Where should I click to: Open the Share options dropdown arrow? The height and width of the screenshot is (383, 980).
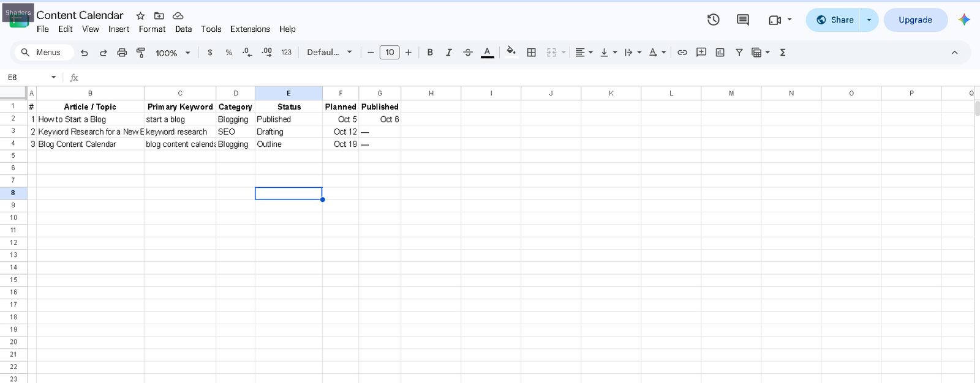(869, 20)
